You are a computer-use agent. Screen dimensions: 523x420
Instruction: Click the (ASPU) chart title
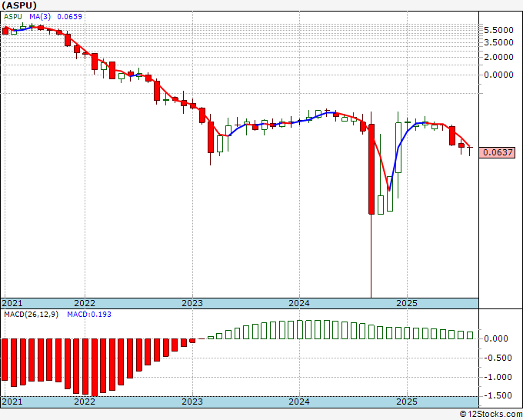(x=19, y=5)
